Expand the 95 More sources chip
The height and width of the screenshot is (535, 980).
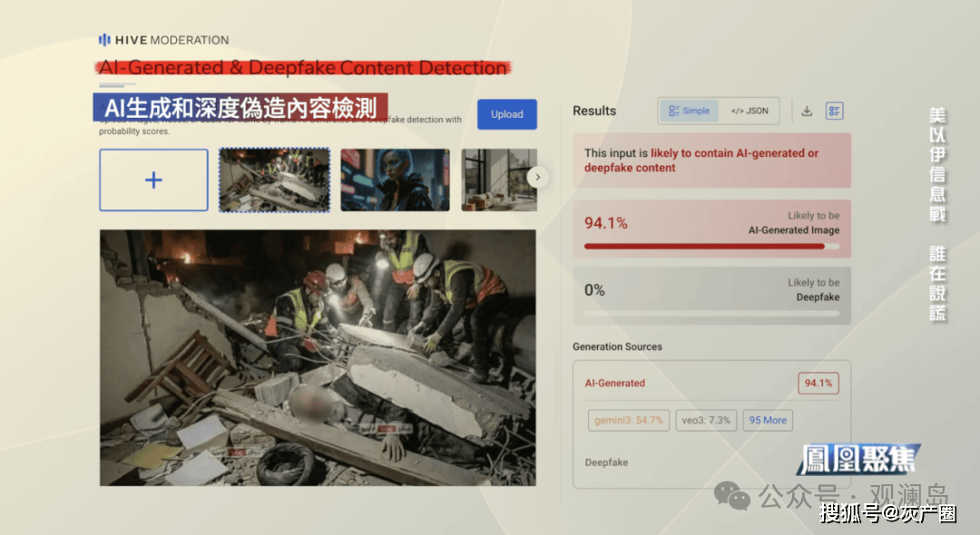768,421
